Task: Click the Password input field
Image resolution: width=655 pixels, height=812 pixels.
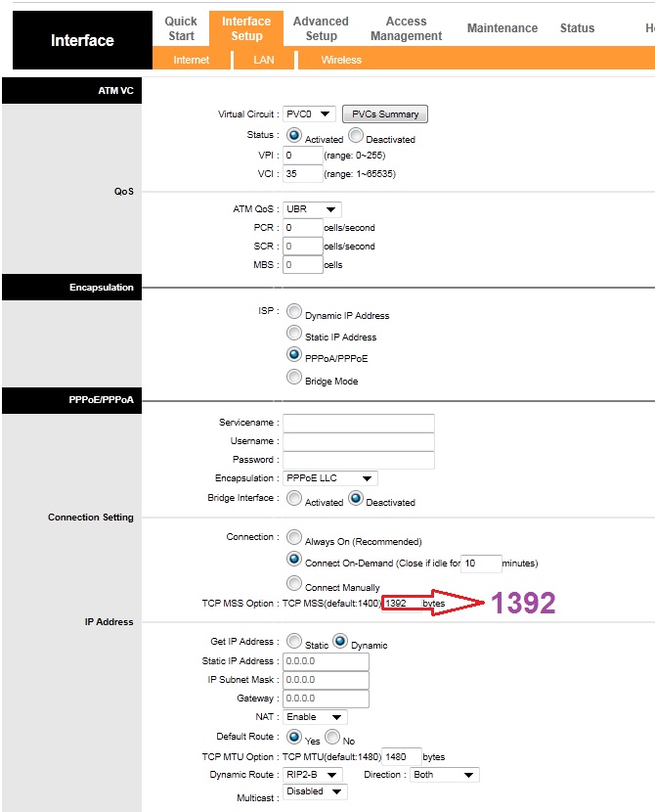Action: (x=359, y=461)
